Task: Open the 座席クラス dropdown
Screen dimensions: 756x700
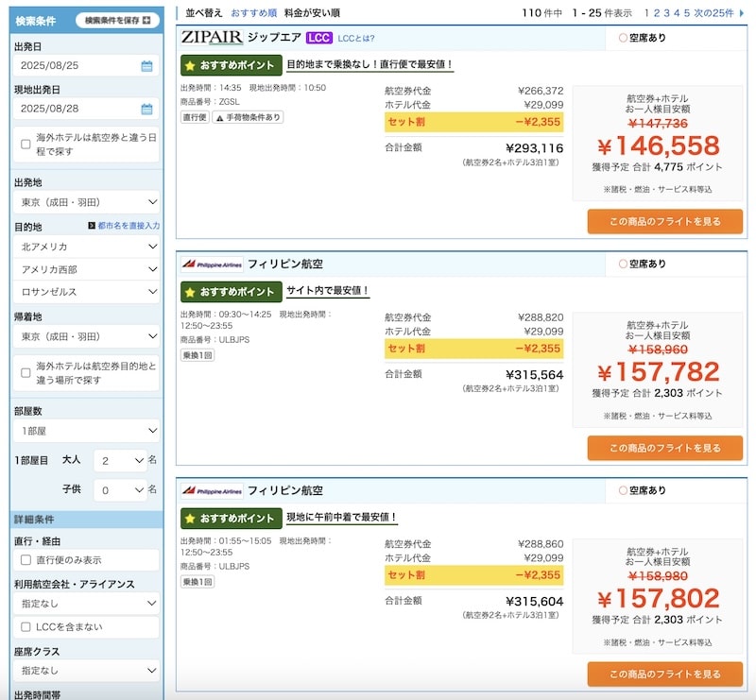Action: [86, 671]
